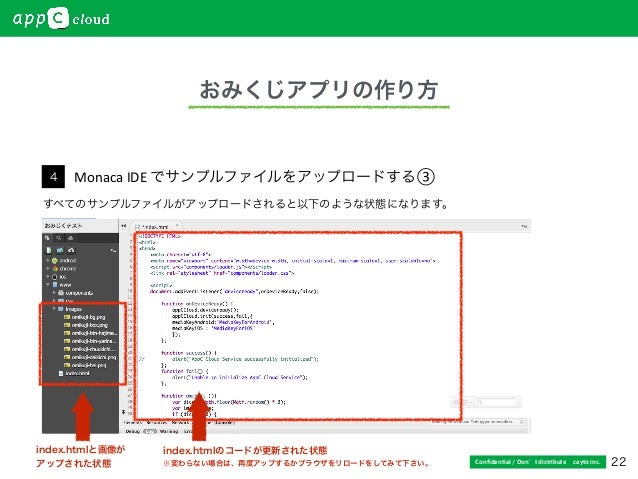Click the new folder icon in file toolbar
Viewport: 638px width, 479px height.
click(60, 250)
